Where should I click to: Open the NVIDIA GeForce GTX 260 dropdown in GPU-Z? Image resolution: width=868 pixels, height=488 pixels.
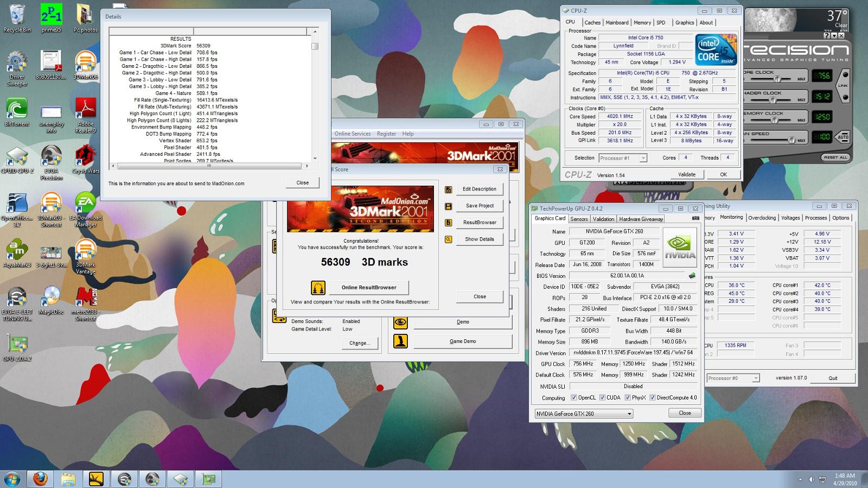click(584, 414)
